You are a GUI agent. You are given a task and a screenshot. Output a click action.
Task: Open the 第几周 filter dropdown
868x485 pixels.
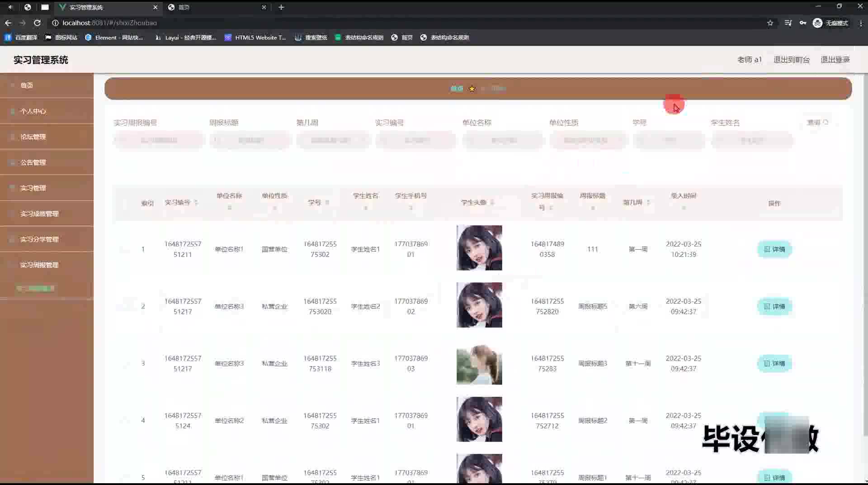click(x=333, y=140)
